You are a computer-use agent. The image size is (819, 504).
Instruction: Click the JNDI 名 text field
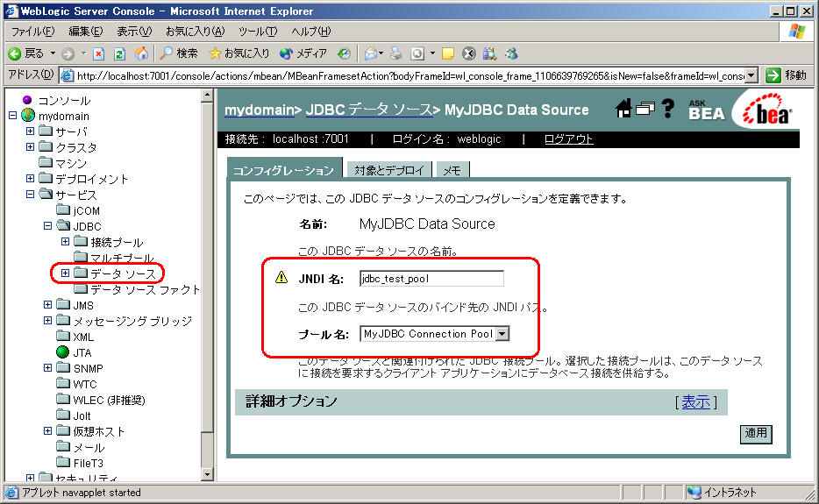click(431, 279)
